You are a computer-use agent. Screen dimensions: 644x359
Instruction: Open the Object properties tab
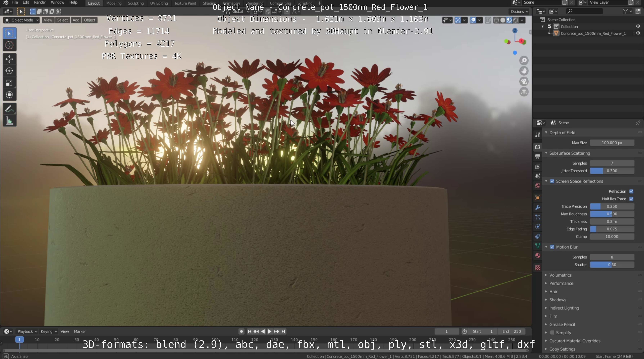[x=538, y=198]
